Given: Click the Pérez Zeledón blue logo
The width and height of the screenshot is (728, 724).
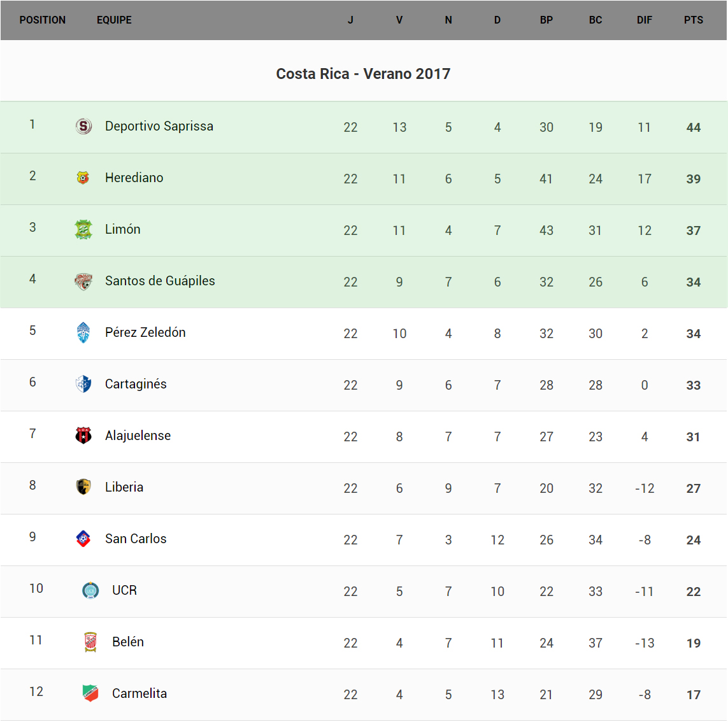Looking at the screenshot, I should pos(83,332).
